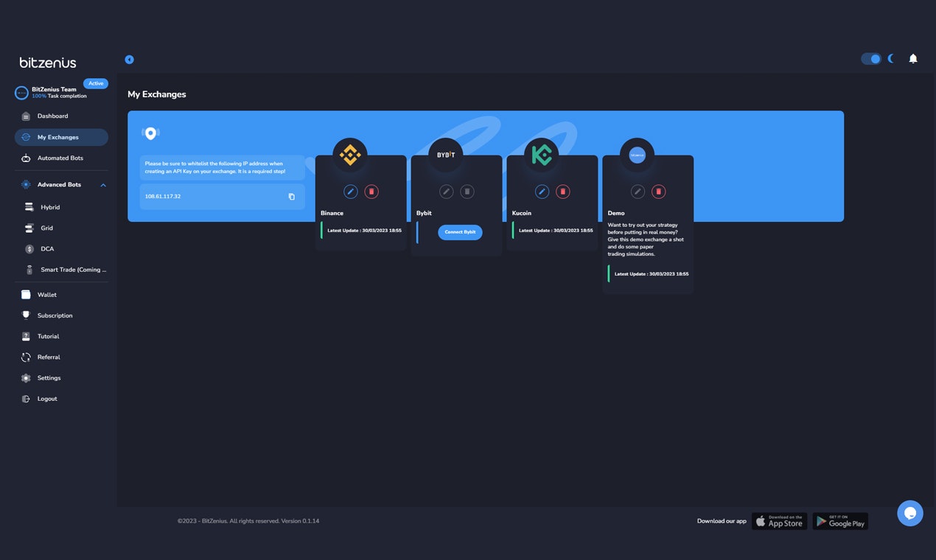Collapse the sidebar with the arrow button

(130, 60)
